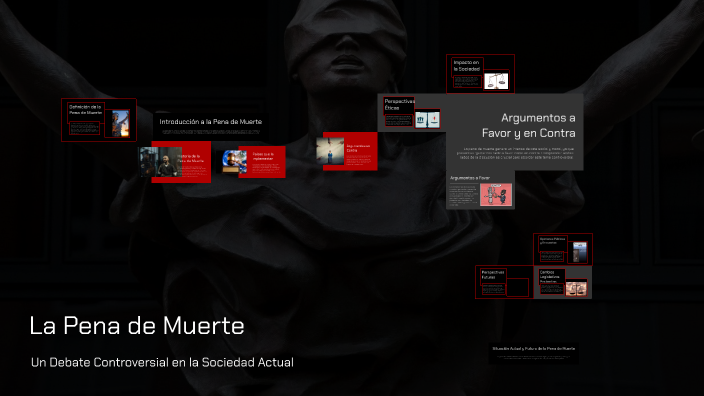The width and height of the screenshot is (704, 396).
Task: Select the 'Argumentos a Favor y en Contra' title
Action: pyautogui.click(x=528, y=125)
